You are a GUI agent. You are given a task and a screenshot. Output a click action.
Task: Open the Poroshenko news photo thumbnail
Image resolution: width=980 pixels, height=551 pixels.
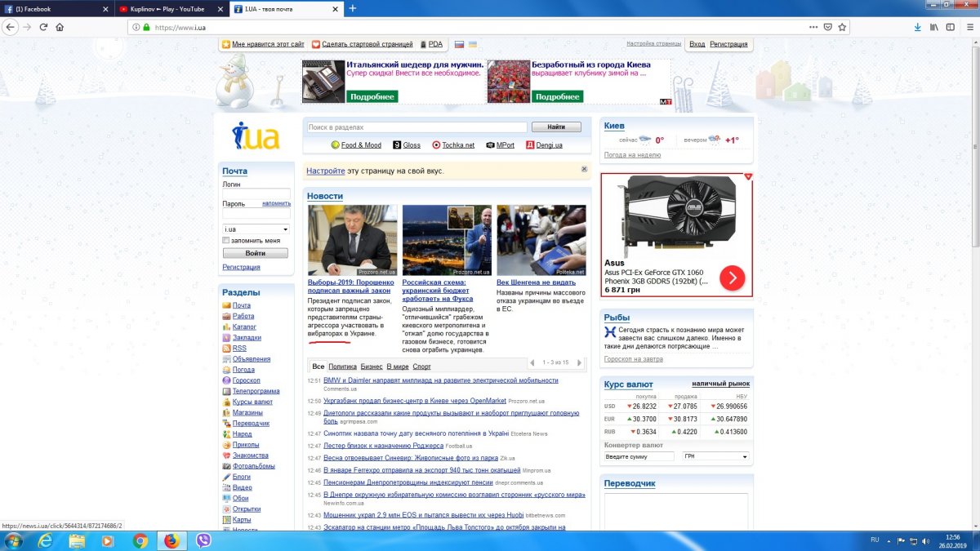tap(352, 240)
